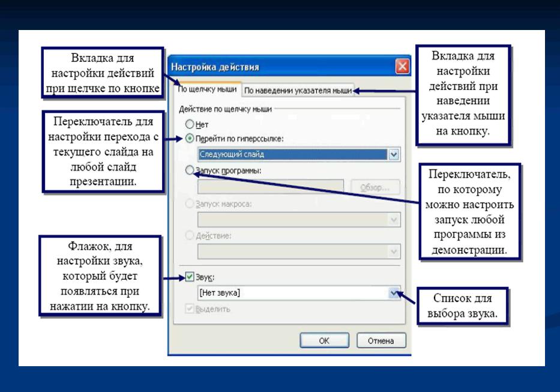This screenshot has height=392, width=560.
Task: Toggle the Звук checkbox
Action: 191,278
